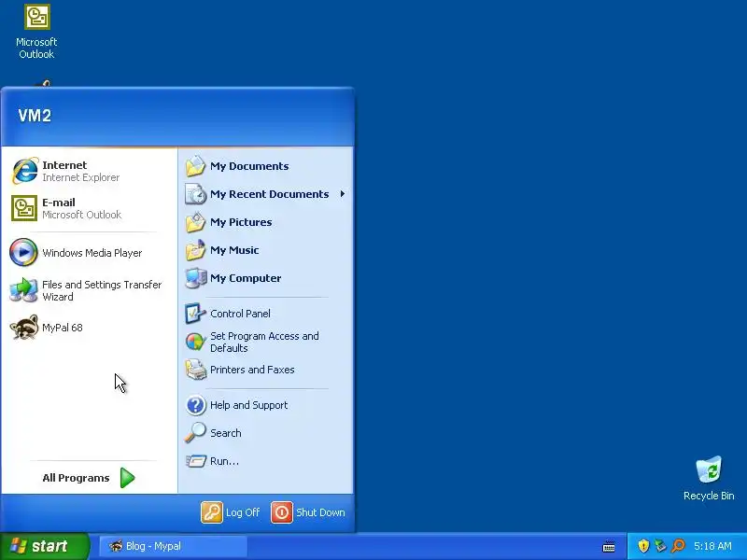Viewport: 747px width, 560px height.
Task: Open Microsoft Outlook desktop shortcut
Action: (x=36, y=33)
